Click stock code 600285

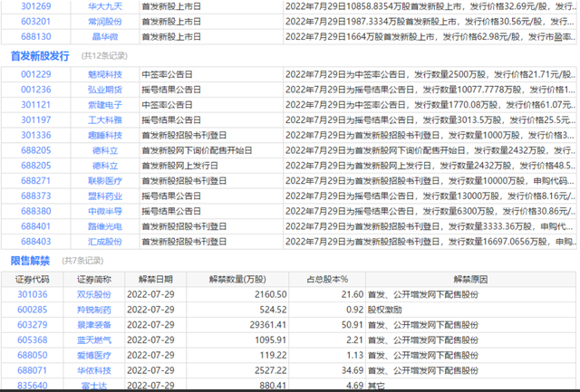coord(33,310)
